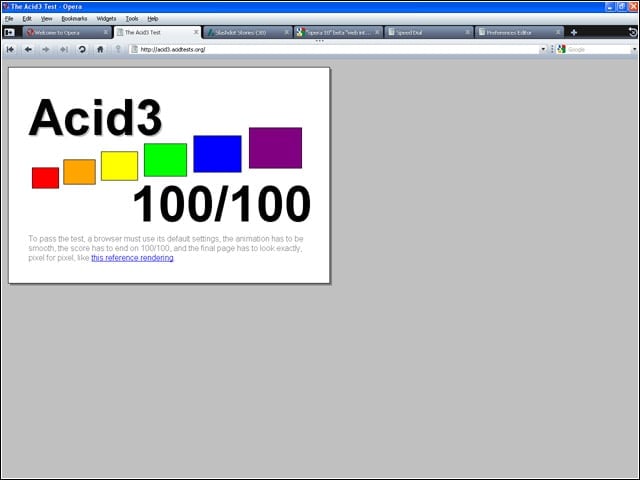640x480 pixels.
Task: Click the Google search engine icon
Action: (x=562, y=49)
